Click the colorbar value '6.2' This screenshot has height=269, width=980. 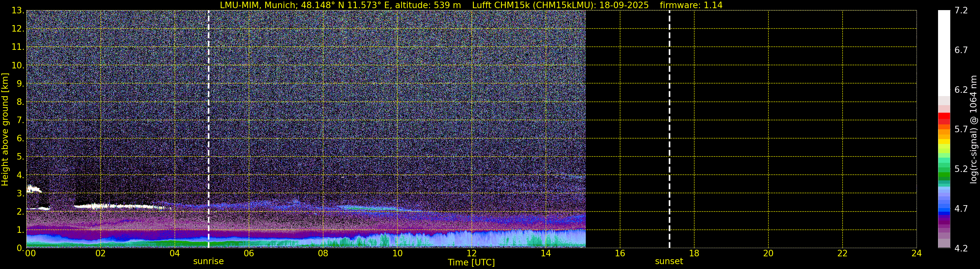pyautogui.click(x=961, y=90)
